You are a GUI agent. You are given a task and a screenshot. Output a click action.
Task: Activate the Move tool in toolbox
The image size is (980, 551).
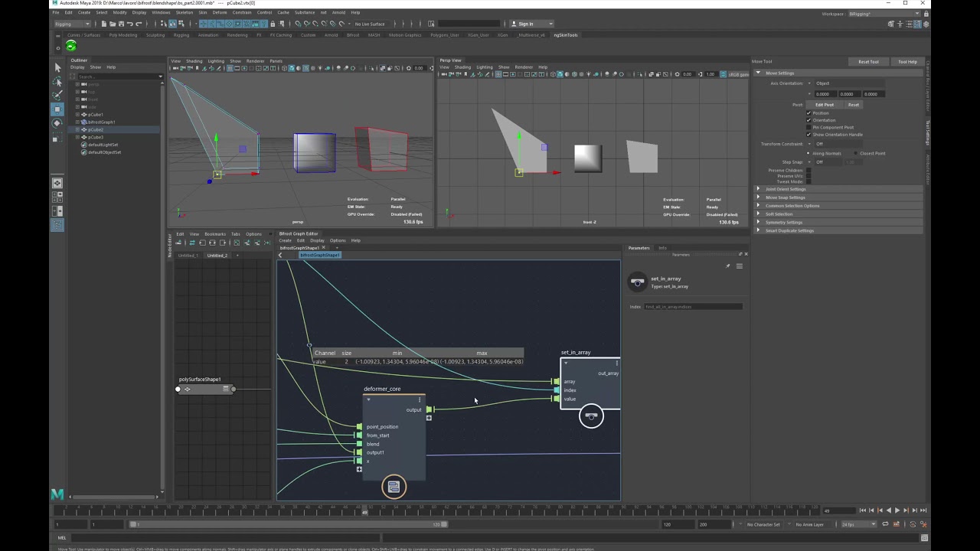pyautogui.click(x=57, y=109)
